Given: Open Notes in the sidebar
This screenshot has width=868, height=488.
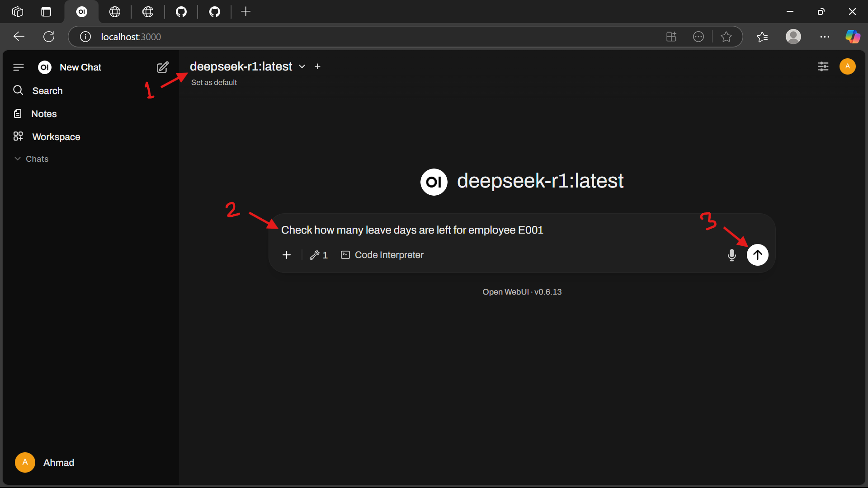Looking at the screenshot, I should coord(44,114).
